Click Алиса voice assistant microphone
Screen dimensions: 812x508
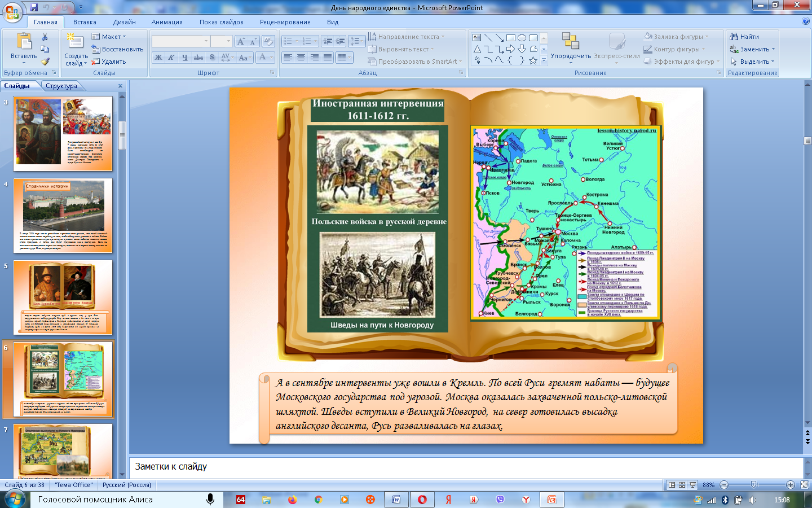click(210, 500)
